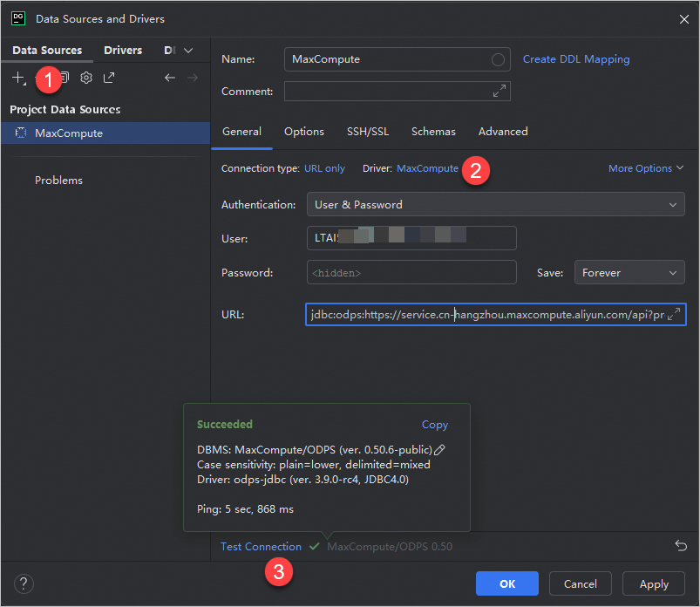Image resolution: width=700 pixels, height=607 pixels.
Task: Click the MaxCompute/ODPS 0.50 status text
Action: point(390,546)
